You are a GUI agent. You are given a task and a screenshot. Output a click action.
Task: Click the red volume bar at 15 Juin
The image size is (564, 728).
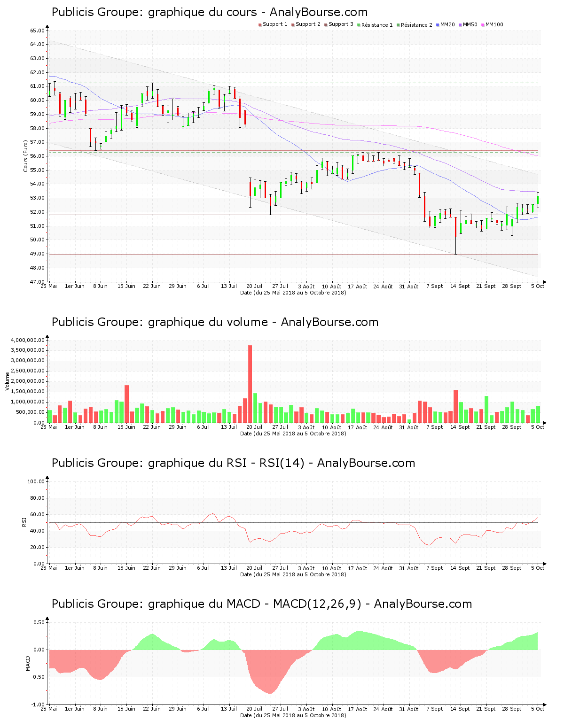click(126, 404)
